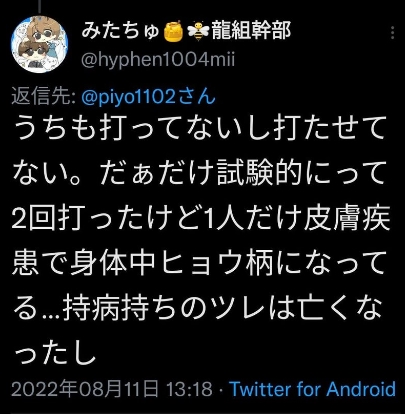Click the 13:18 time stamp
This screenshot has width=405, height=414.
click(x=189, y=389)
